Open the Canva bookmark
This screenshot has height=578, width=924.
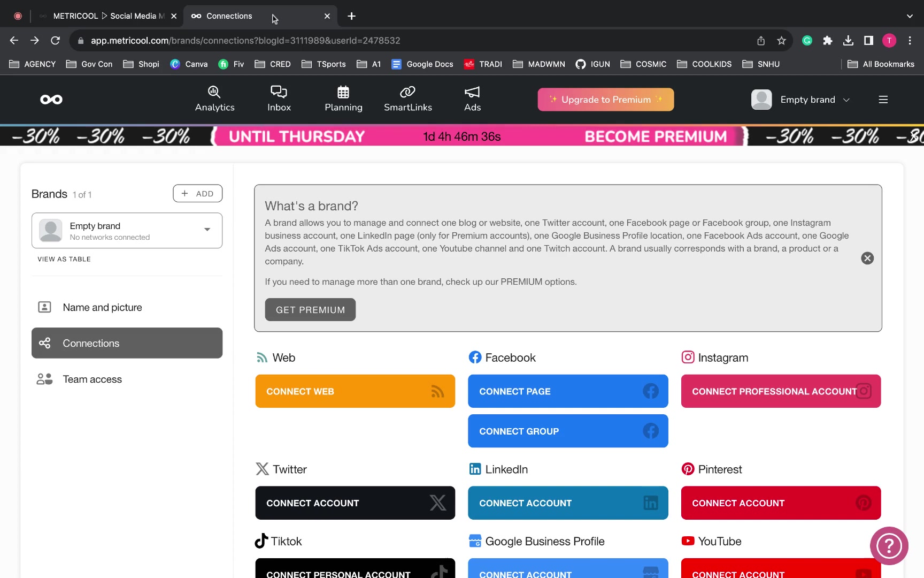point(189,64)
